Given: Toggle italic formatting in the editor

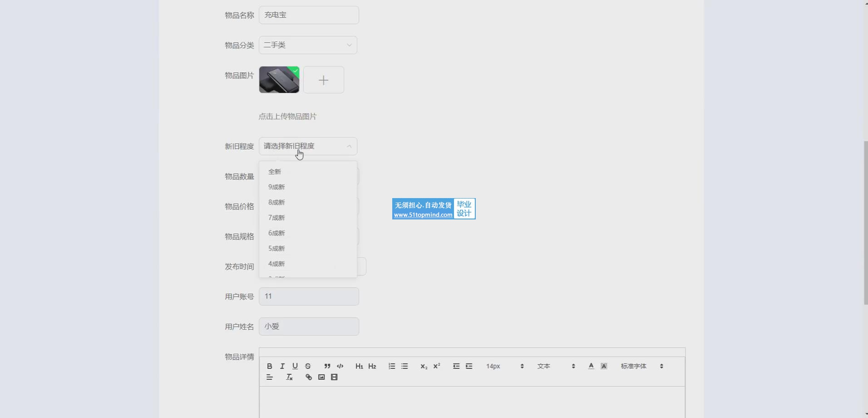Looking at the screenshot, I should pyautogui.click(x=282, y=366).
